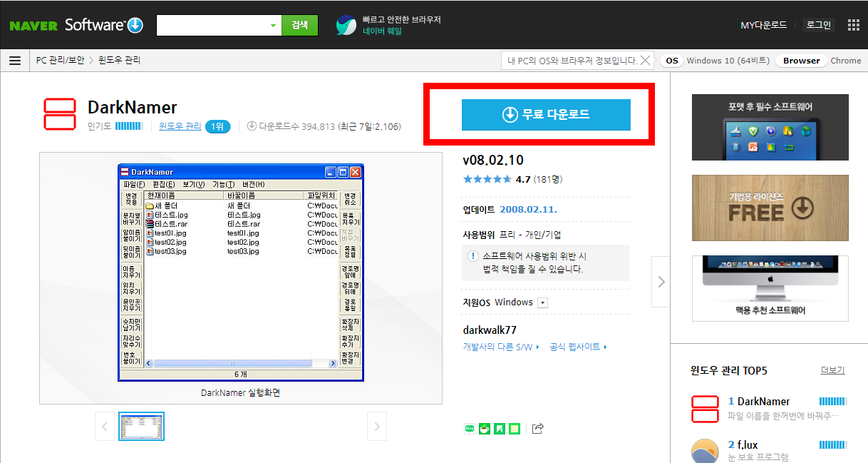Image resolution: width=868 pixels, height=463 pixels.
Task: Open MY다운로드 page
Action: 764,25
